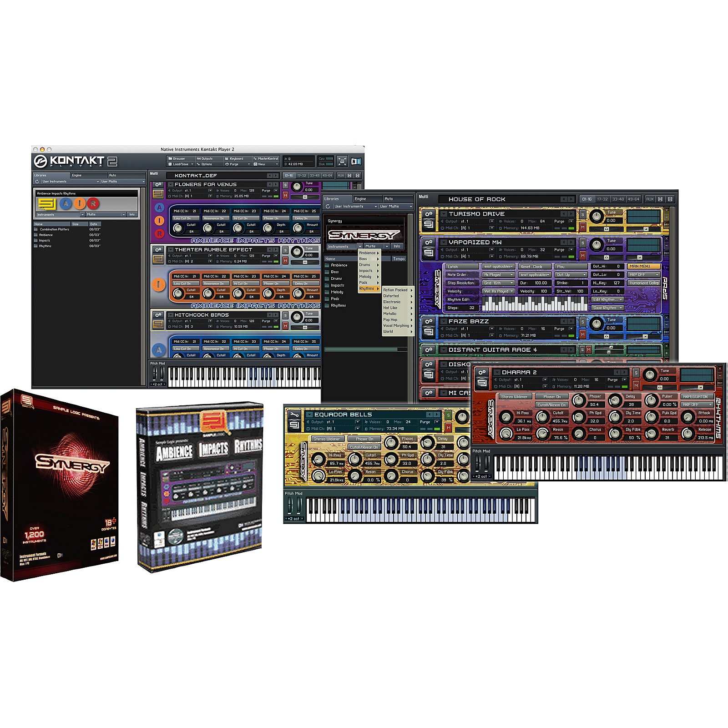Screen dimensions: 728x728
Task: Select Electronic from the Rhythms menu
Action: 391,302
